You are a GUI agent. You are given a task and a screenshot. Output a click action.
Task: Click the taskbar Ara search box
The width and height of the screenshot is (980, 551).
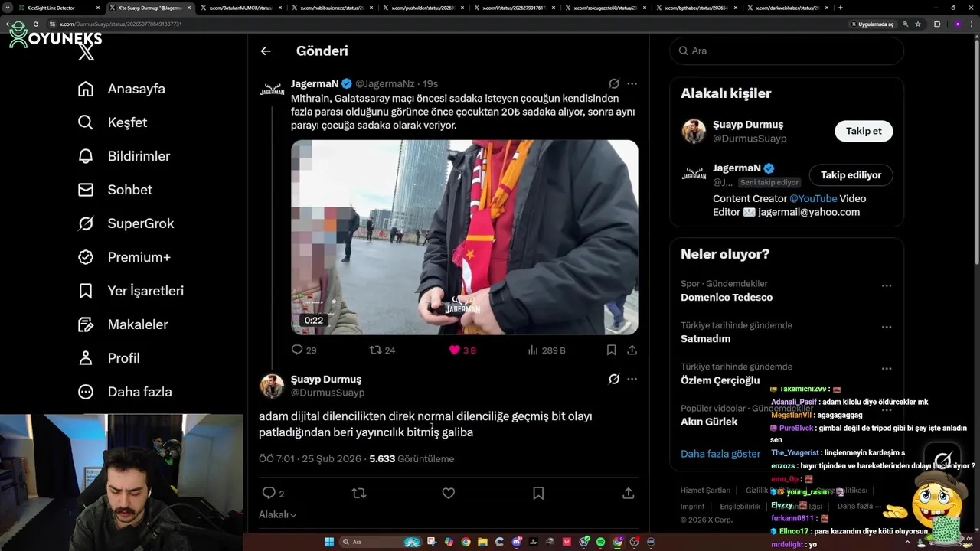coord(381,542)
